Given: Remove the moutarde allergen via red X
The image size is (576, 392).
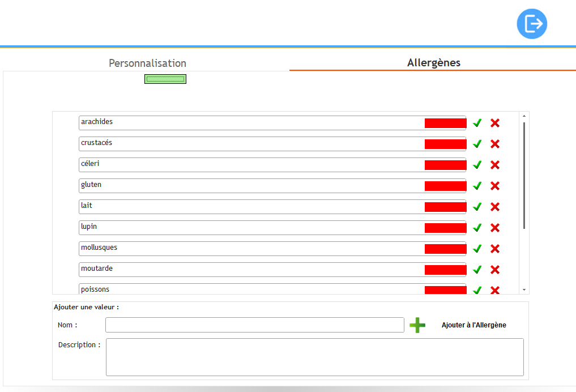Looking at the screenshot, I should pos(494,270).
